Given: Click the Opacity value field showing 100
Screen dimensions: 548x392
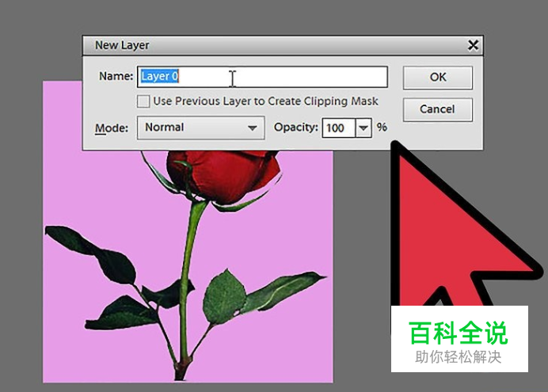Looking at the screenshot, I should tap(338, 127).
